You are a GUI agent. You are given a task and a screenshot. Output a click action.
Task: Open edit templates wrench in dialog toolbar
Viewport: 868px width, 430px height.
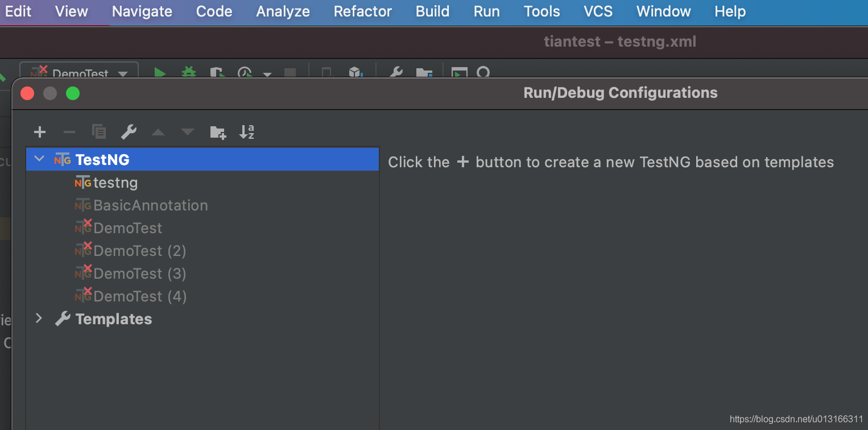pyautogui.click(x=129, y=133)
